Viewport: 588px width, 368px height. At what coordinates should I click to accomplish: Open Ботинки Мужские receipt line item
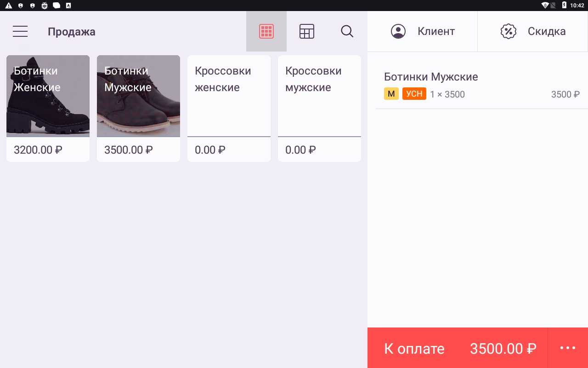click(x=478, y=85)
